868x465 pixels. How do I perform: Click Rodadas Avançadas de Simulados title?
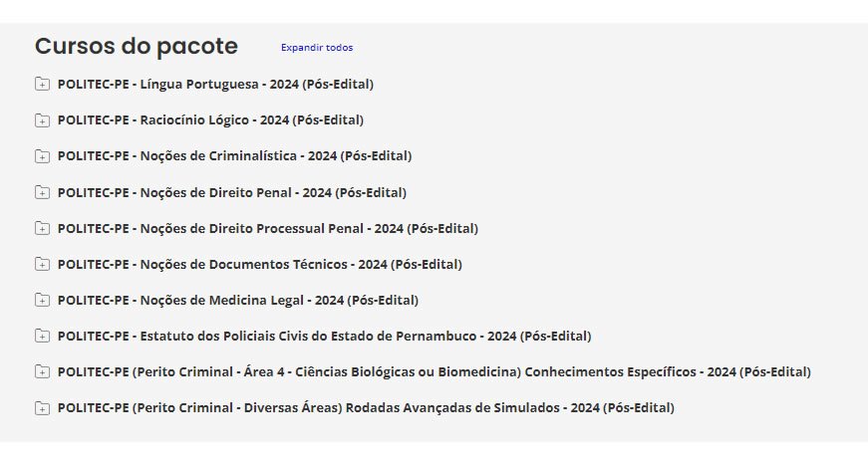[366, 407]
